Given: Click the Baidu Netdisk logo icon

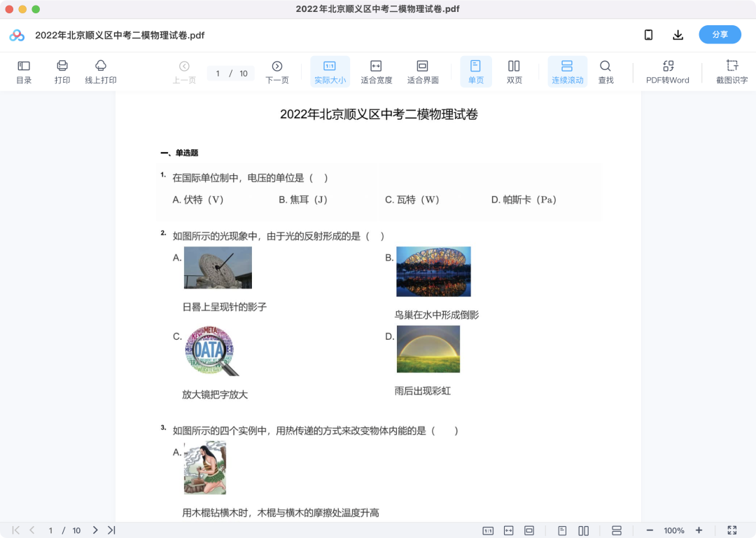Looking at the screenshot, I should tap(17, 35).
